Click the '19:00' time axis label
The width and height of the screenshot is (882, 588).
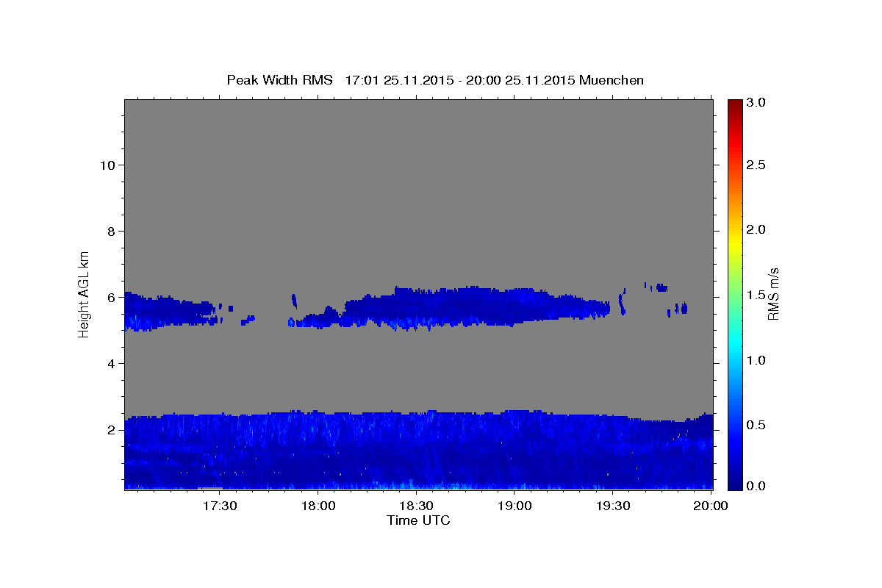tap(514, 506)
